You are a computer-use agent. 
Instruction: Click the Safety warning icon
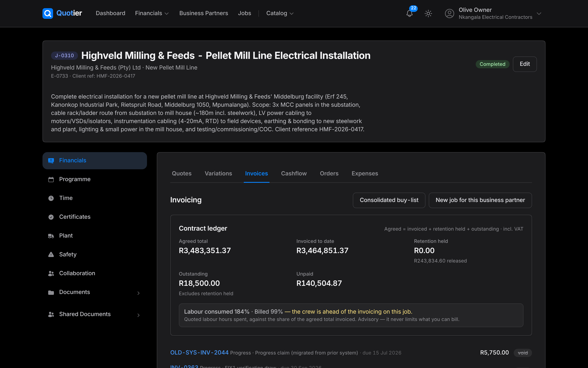tap(51, 255)
